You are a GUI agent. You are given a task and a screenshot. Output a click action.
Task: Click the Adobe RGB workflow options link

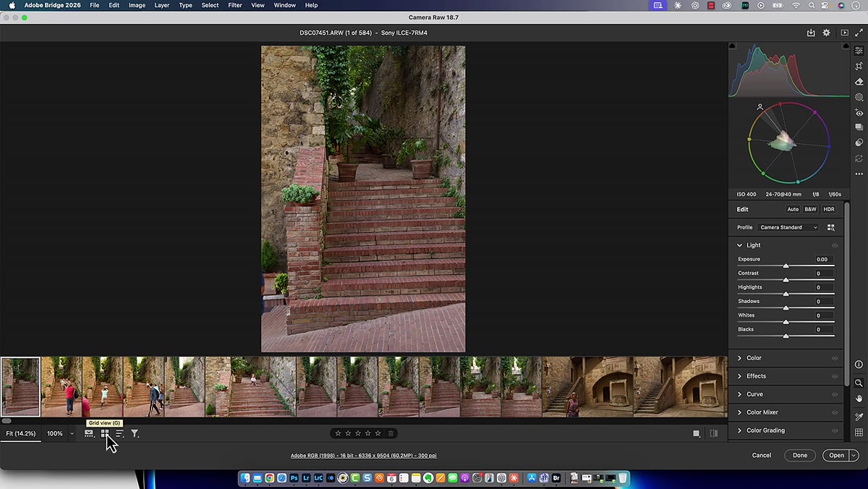tap(363, 456)
